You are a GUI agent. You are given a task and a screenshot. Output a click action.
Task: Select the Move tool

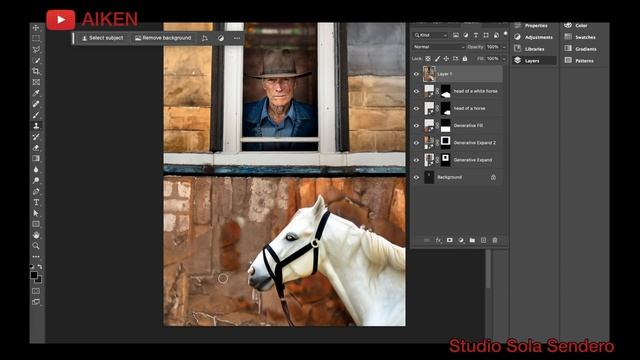tap(36, 28)
